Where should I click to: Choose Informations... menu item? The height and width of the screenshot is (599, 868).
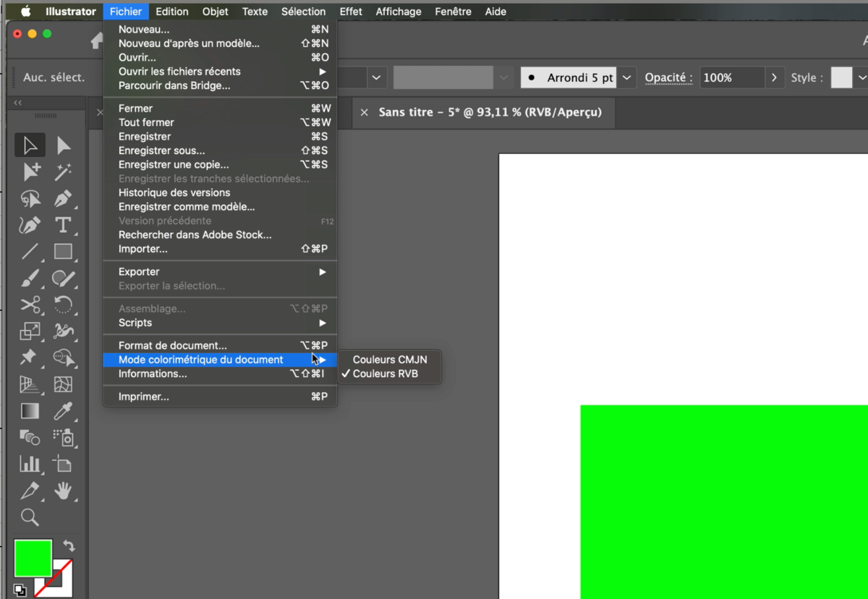tap(220, 374)
